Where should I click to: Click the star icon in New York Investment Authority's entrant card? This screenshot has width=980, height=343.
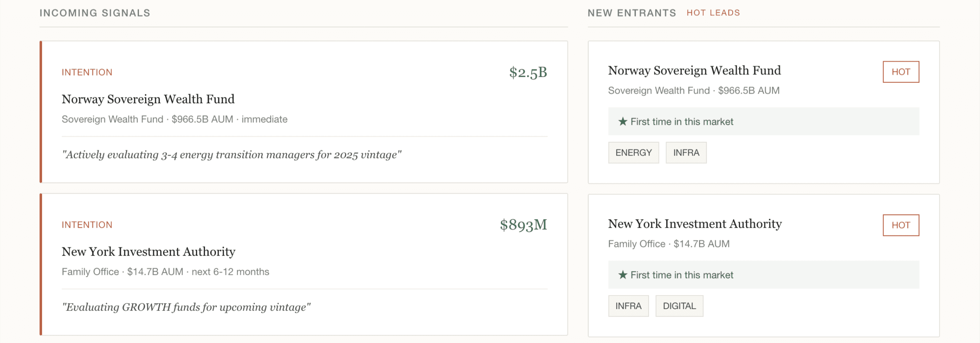[623, 275]
